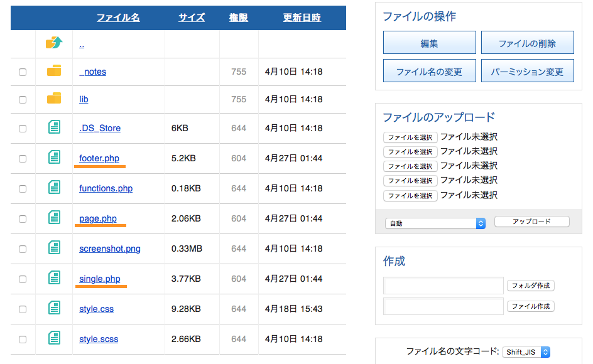This screenshot has height=364, width=593.
Task: Focus the file name input field
Action: pos(443,306)
